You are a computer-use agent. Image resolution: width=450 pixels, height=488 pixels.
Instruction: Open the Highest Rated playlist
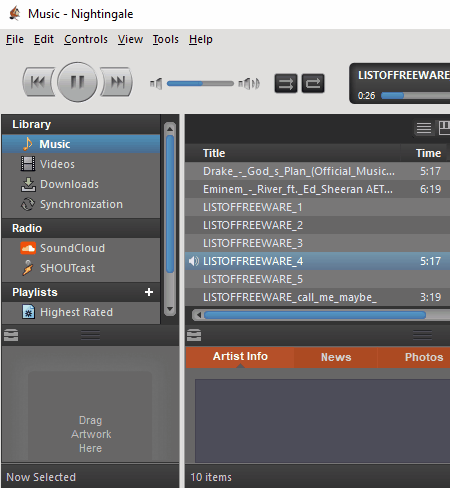81,312
